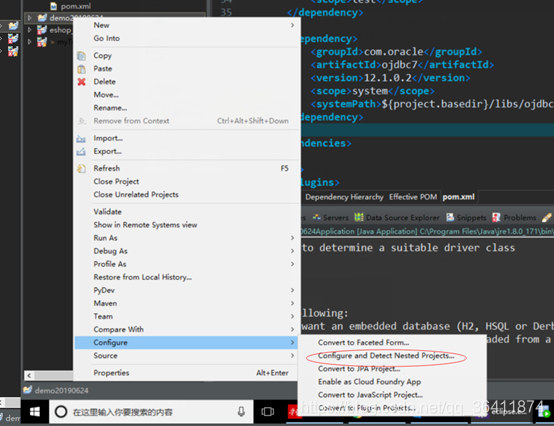Expand the demo project tree node
Screen dimensions: 554x426
[30, 18]
